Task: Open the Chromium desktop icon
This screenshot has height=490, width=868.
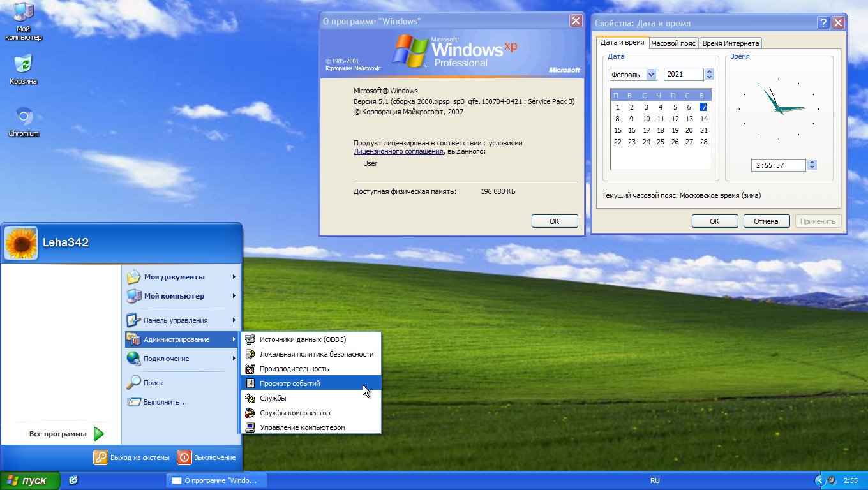Action: [x=24, y=119]
